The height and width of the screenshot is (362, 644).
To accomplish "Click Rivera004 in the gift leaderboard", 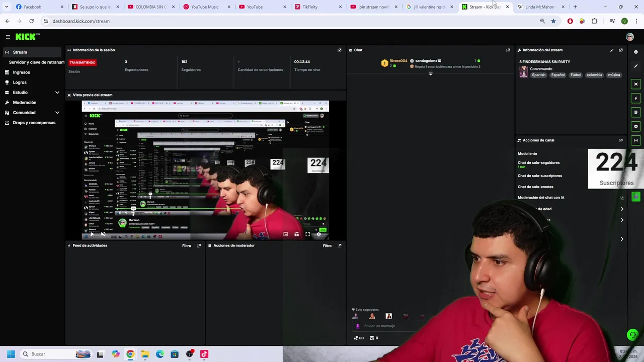I will click(x=398, y=61).
